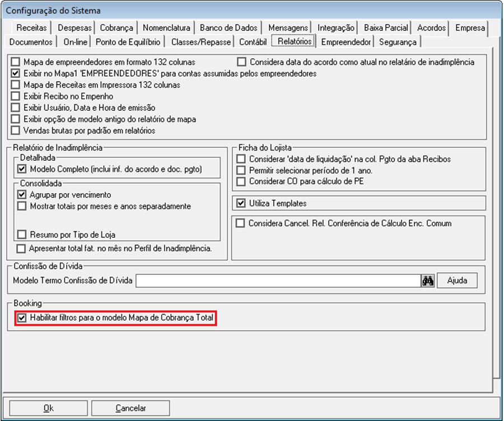Check Resumo por Tipo de Loja
504x421 pixels.
point(22,234)
